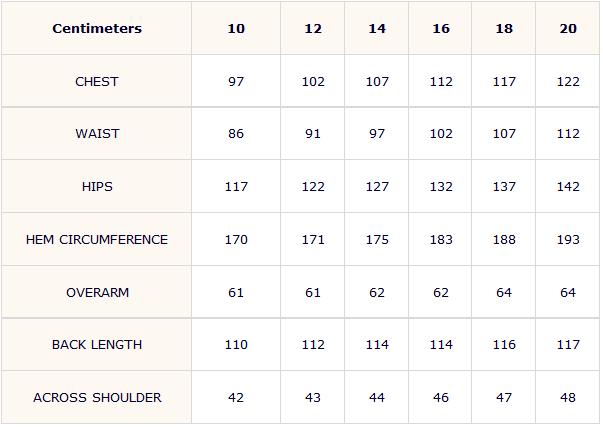
Task: Click hem circumference value 175
Action: pos(377,240)
